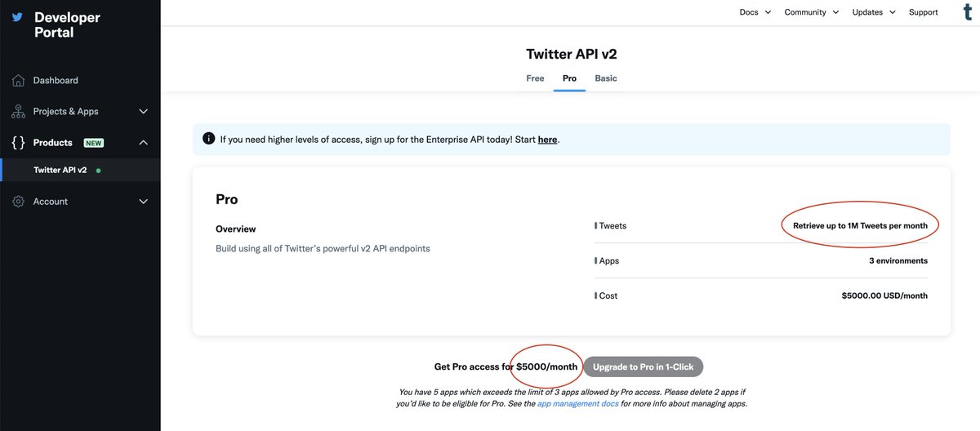Screen dimensions: 980x431
Task: Click the Projects & Apps nodes icon
Action: click(x=18, y=112)
